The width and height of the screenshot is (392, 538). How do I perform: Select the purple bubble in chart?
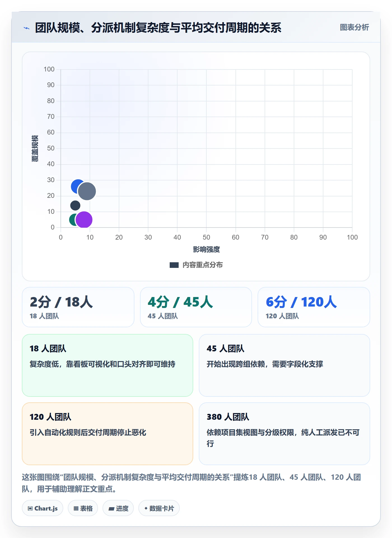84,219
